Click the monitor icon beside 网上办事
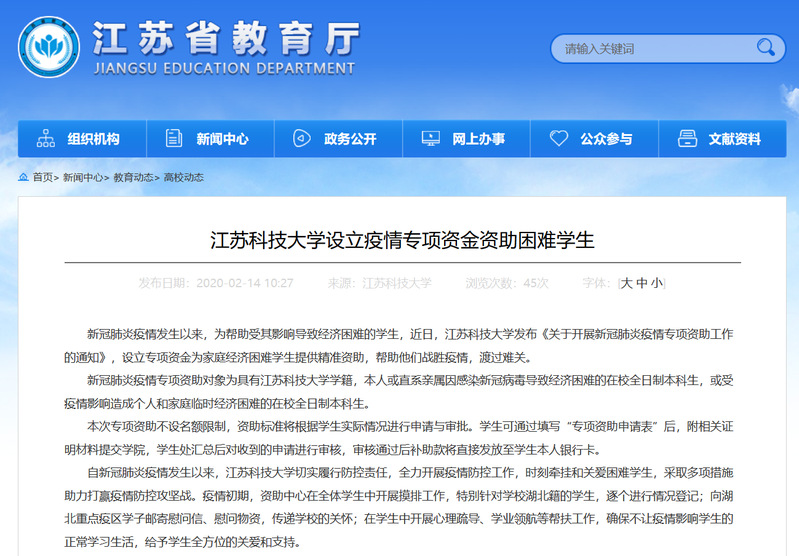799x556 pixels. (x=430, y=139)
